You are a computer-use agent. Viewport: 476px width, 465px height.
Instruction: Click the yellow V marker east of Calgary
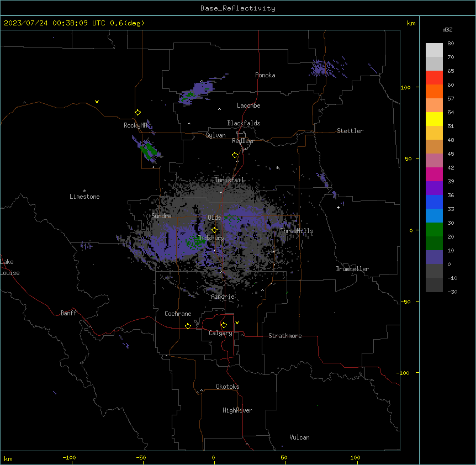(237, 323)
